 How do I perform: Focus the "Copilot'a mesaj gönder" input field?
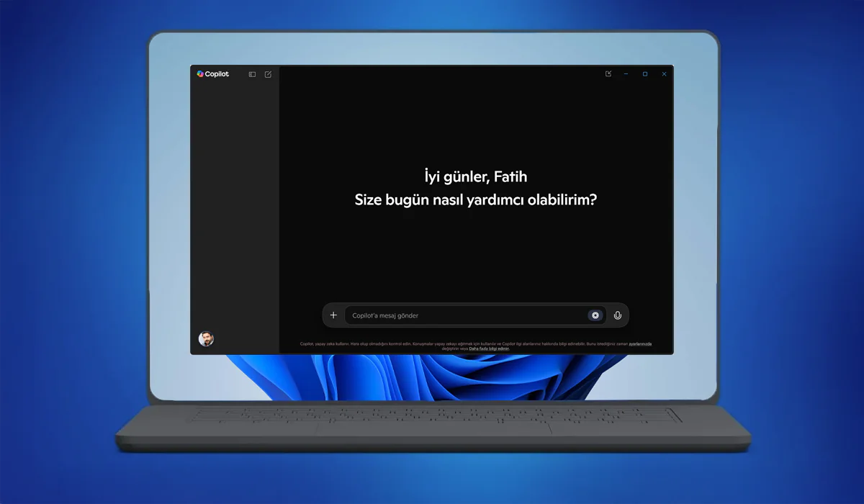tap(461, 315)
